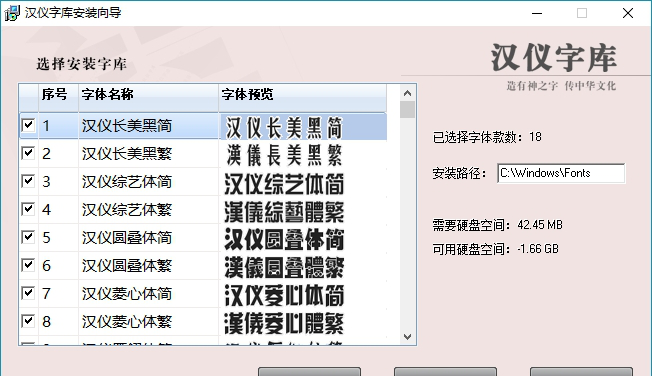The width and height of the screenshot is (652, 391).
Task: Click the preview image of row 4 綜藝體繁
Action: [x=284, y=212]
